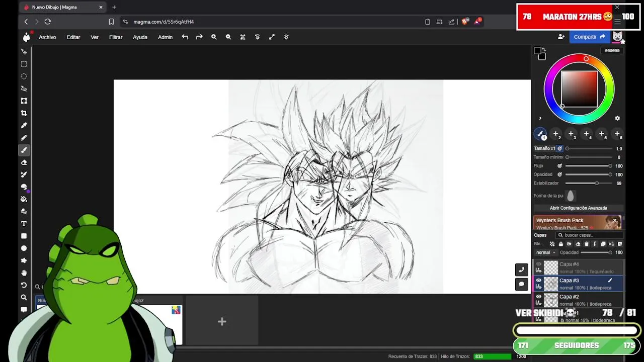This screenshot has height=362, width=644.
Task: Toggle visibility of Capa #2 layer
Action: (538, 297)
